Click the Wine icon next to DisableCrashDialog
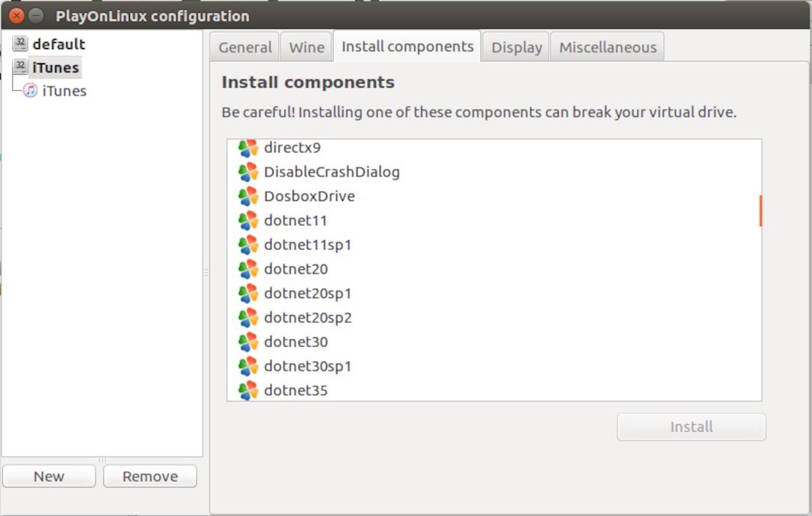This screenshot has width=812, height=516. pyautogui.click(x=247, y=171)
